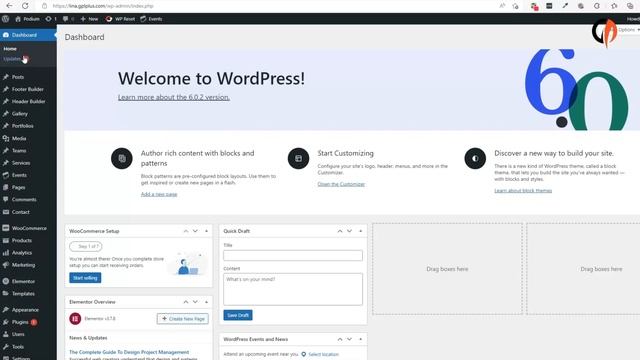The image size is (640, 360).
Task: Open Events in admin bar
Action: click(151, 19)
